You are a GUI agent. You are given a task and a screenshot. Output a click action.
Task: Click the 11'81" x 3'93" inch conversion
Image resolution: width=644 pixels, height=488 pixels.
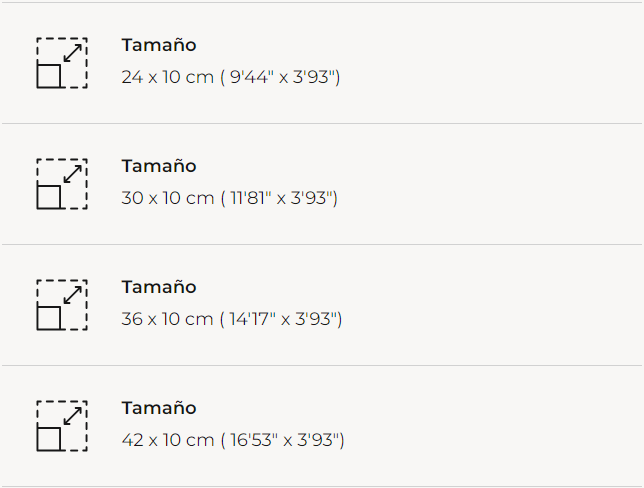283,198
